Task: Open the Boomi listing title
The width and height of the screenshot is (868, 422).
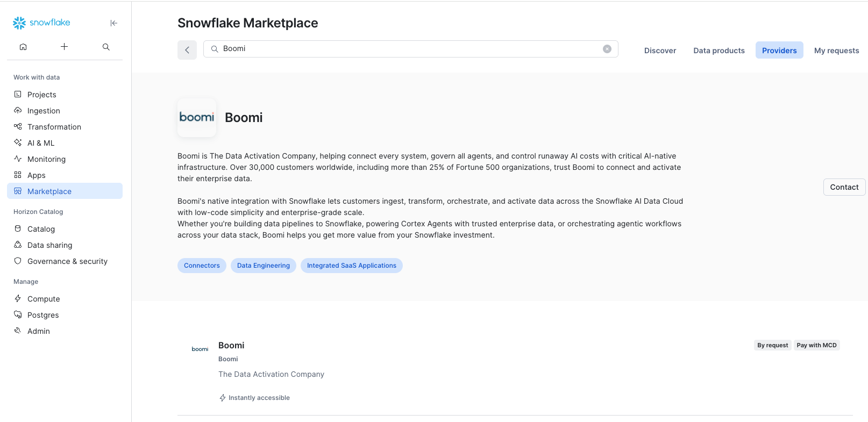Action: [x=231, y=345]
